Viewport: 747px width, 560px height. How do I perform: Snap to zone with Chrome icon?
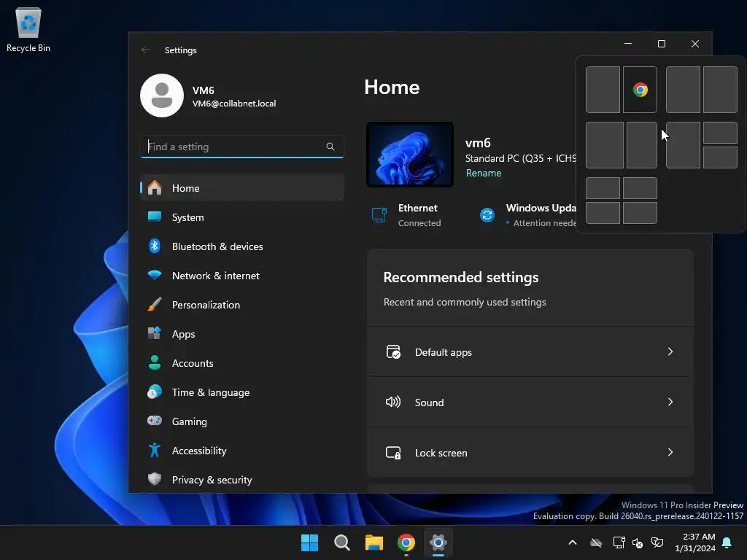click(640, 90)
